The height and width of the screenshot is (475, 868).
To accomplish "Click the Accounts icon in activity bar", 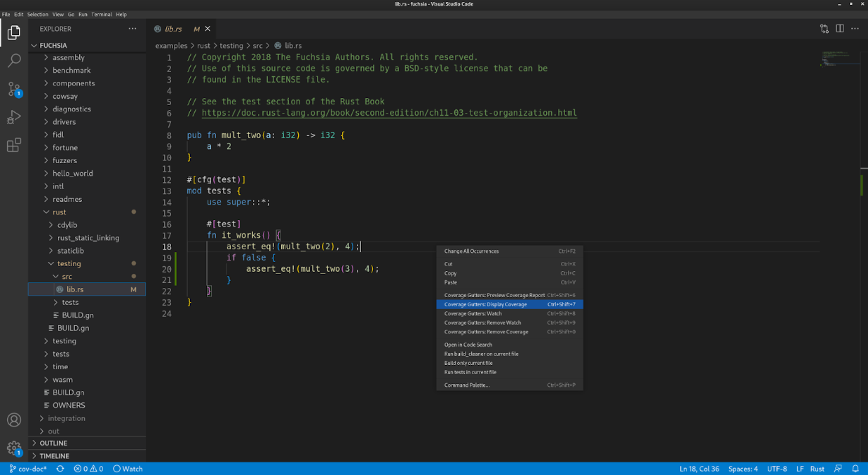I will coord(14,420).
